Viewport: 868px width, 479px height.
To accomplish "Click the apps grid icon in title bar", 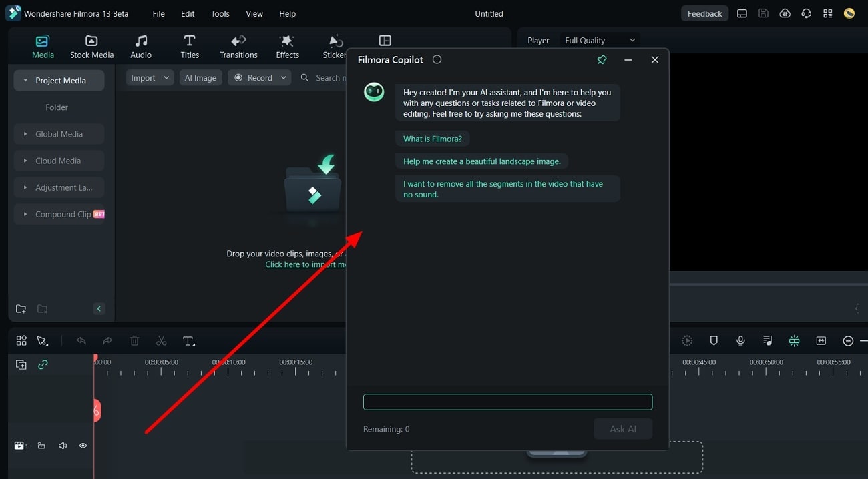I will 827,13.
